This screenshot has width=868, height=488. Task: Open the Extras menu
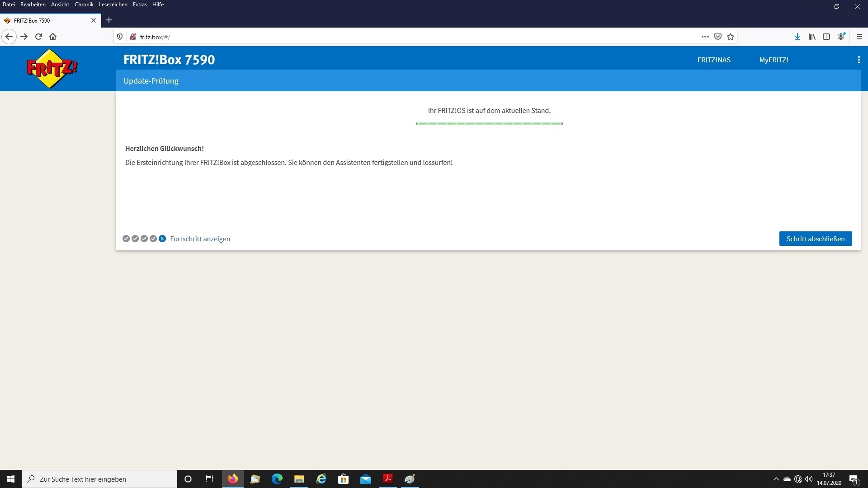coord(140,5)
